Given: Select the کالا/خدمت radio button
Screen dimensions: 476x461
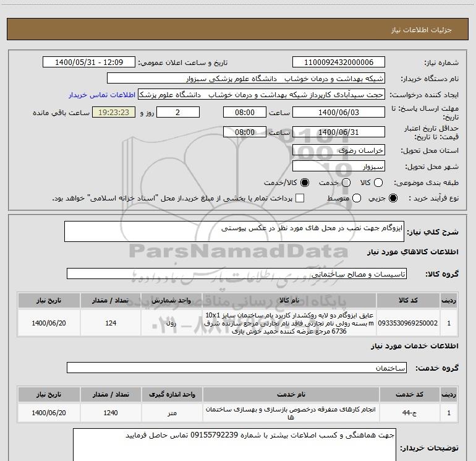Looking at the screenshot, I should pyautogui.click(x=305, y=183).
